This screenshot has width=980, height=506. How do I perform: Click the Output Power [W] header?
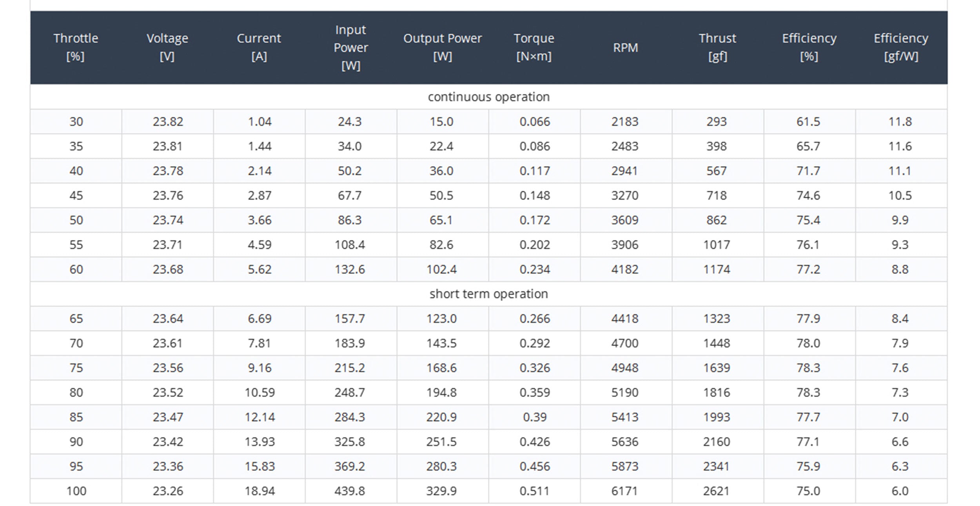[442, 47]
